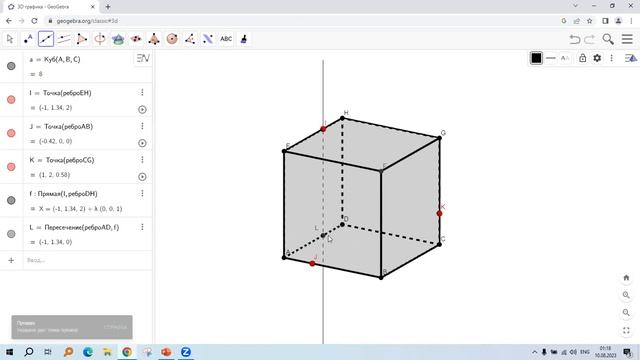Select red point I on edge EH
640x360 pixels.
(x=323, y=129)
